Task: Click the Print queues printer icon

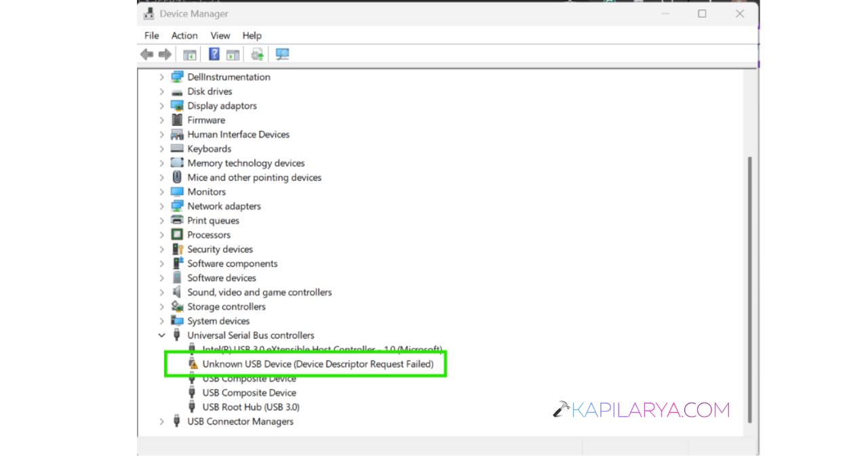Action: click(177, 220)
